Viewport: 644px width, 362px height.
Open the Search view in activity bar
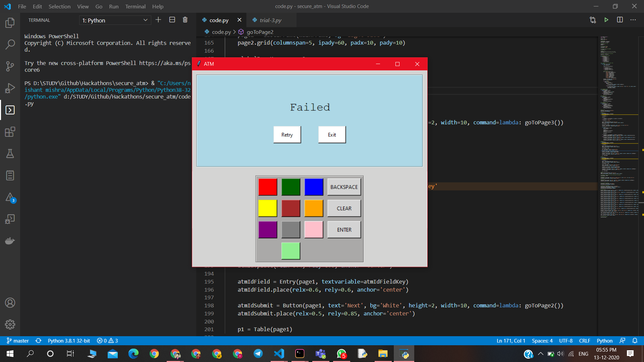[10, 44]
